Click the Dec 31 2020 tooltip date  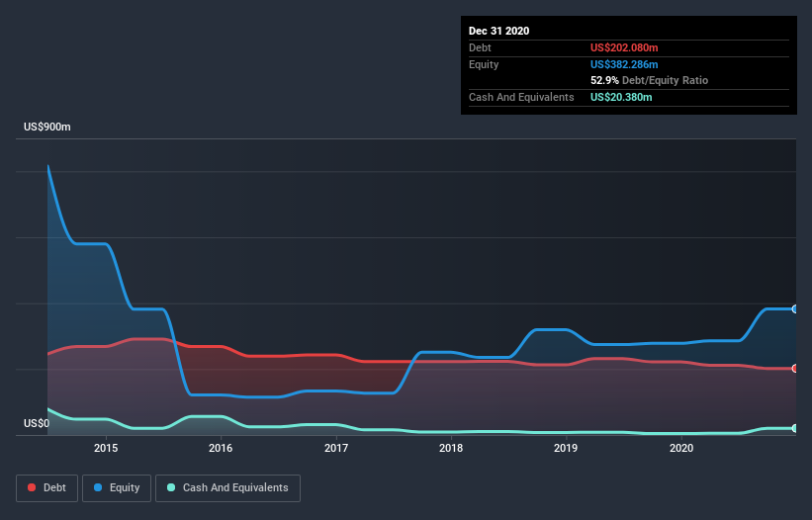point(498,31)
